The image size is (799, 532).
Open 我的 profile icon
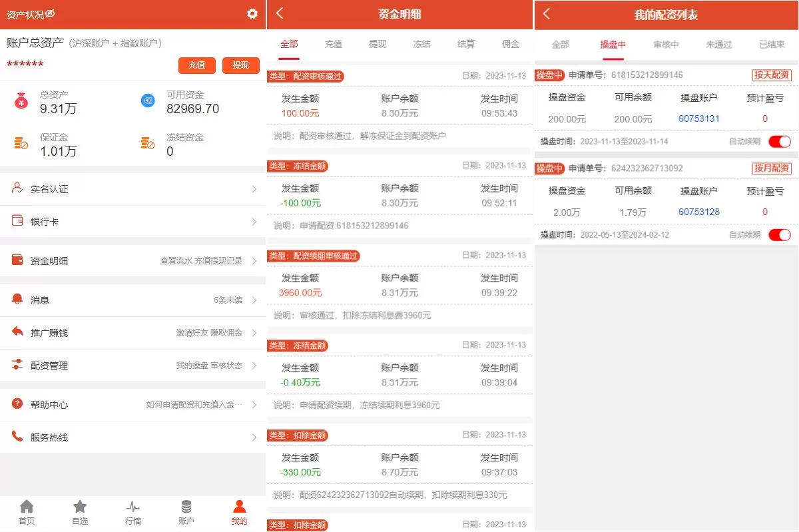coord(240,507)
